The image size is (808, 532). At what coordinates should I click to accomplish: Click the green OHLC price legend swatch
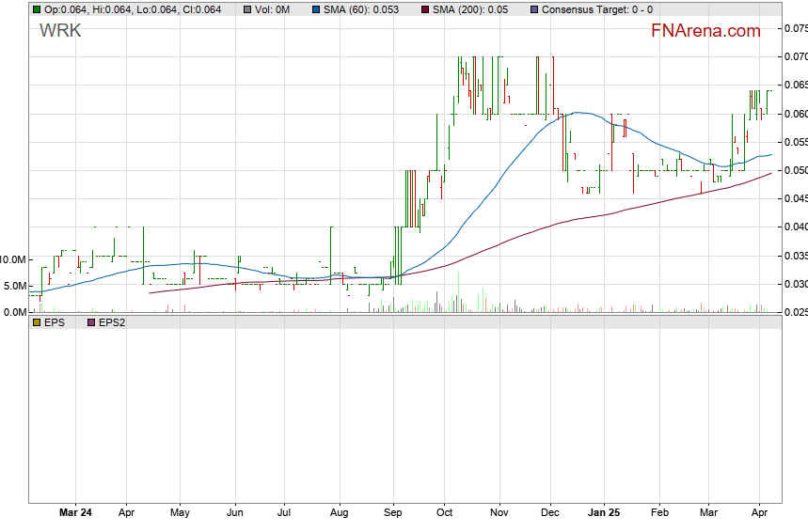click(36, 9)
